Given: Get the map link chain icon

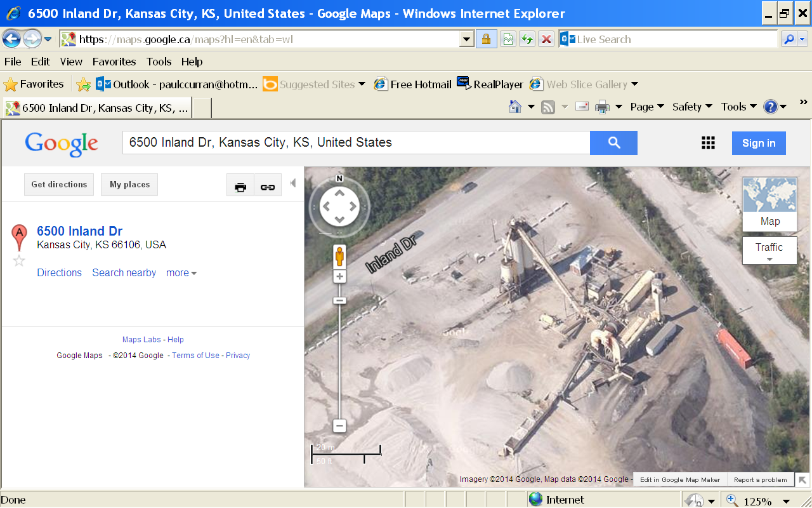Looking at the screenshot, I should click(268, 187).
